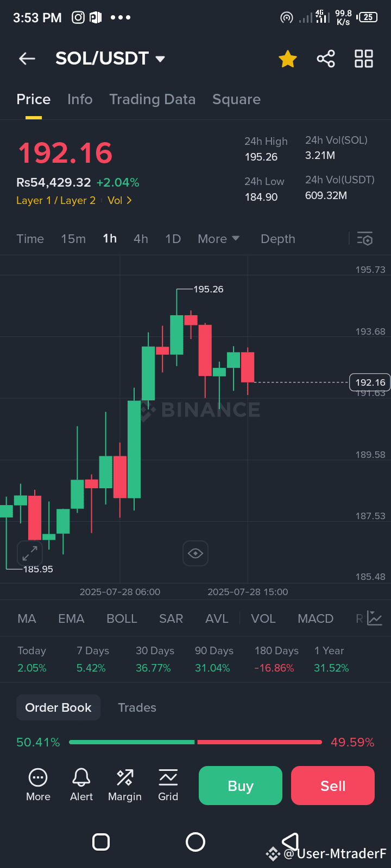
Task: Open the Grid trading icon
Action: tap(168, 785)
